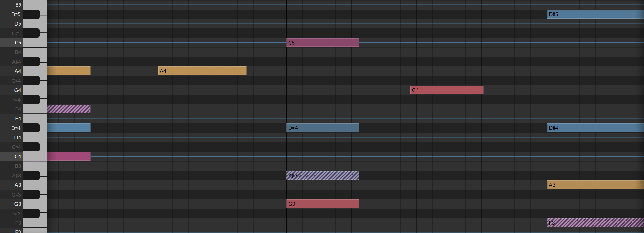This screenshot has width=644, height=233.
Task: Select the D#4 note at far left
Action: (x=69, y=128)
